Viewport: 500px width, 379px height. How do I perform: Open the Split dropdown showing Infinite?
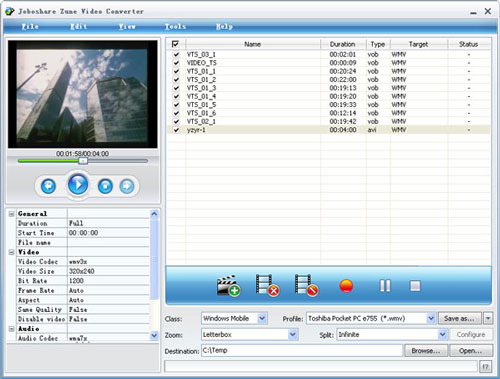coord(442,334)
